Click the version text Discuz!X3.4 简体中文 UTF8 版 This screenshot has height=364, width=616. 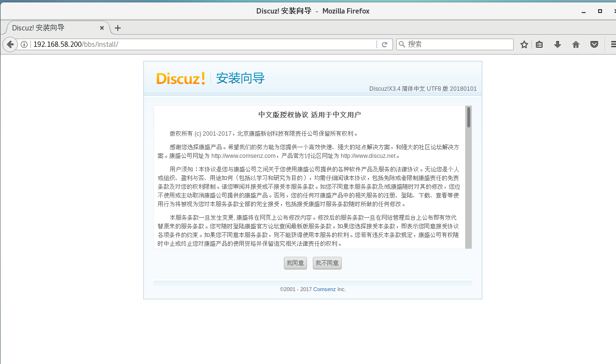click(x=408, y=89)
